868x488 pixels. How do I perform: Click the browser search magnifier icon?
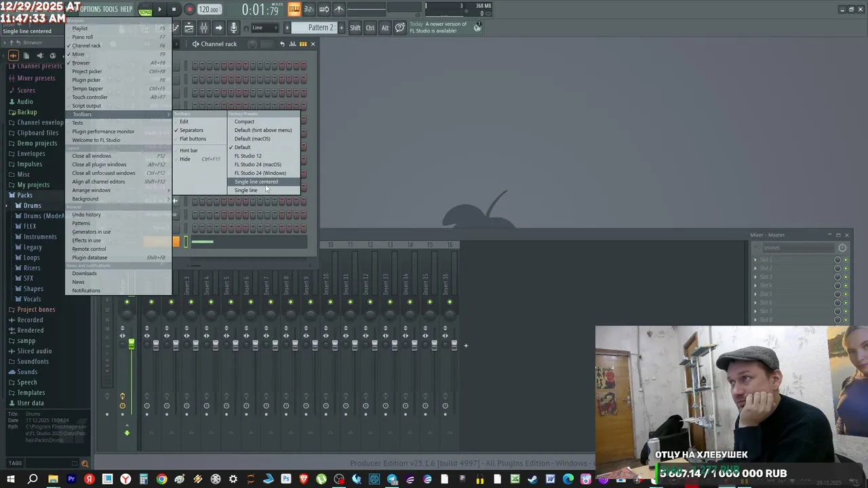tap(85, 464)
